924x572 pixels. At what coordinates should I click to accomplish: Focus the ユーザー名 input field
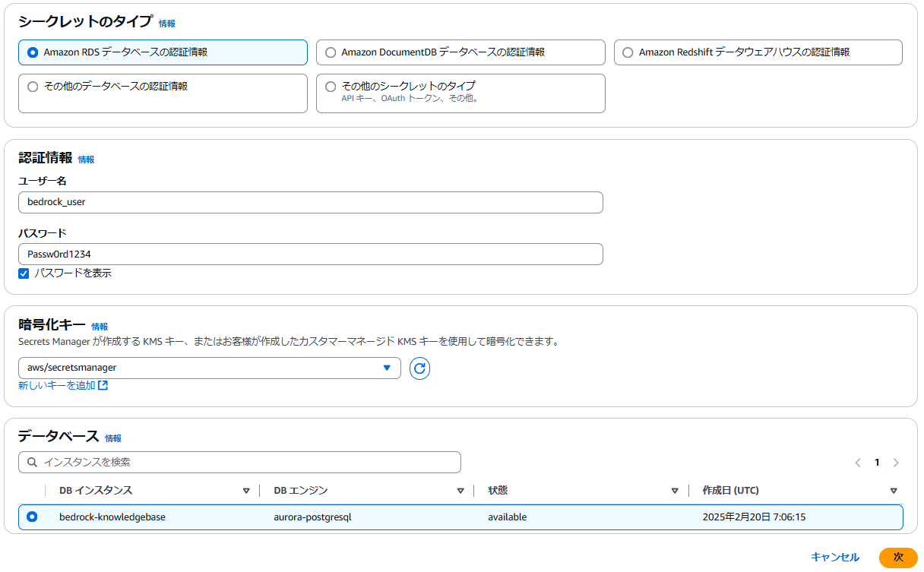[x=311, y=202]
